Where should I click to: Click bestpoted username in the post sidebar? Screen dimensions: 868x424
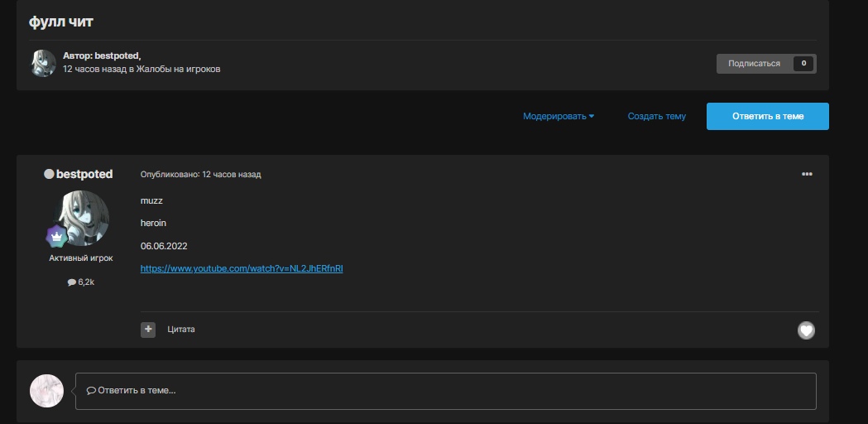(x=84, y=175)
